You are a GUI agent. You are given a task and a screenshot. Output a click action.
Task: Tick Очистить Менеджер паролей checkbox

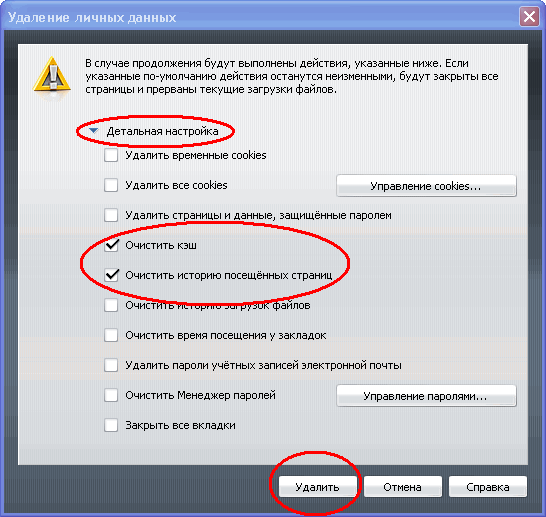click(111, 395)
